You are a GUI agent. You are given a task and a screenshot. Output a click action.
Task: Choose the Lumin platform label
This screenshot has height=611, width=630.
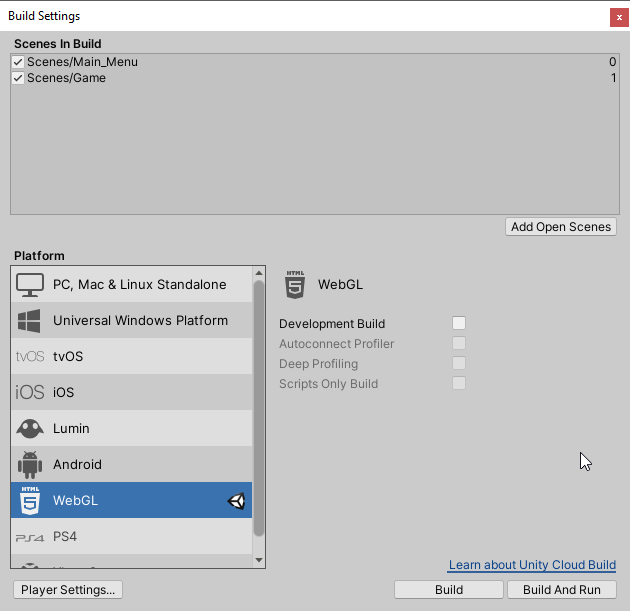pyautogui.click(x=71, y=429)
